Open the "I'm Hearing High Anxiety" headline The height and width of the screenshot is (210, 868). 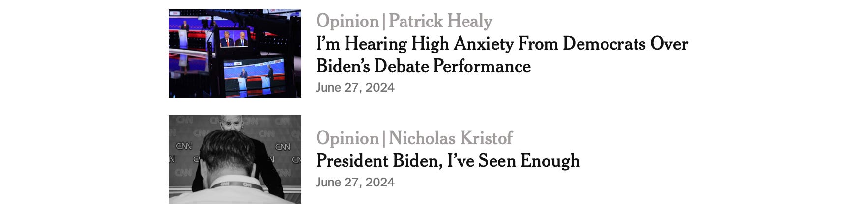(x=501, y=44)
